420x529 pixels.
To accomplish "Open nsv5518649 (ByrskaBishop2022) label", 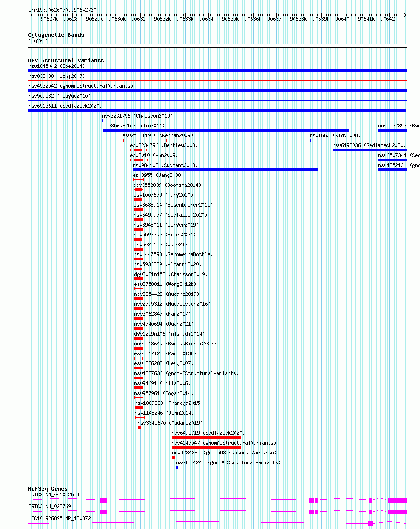I will click(175, 344).
